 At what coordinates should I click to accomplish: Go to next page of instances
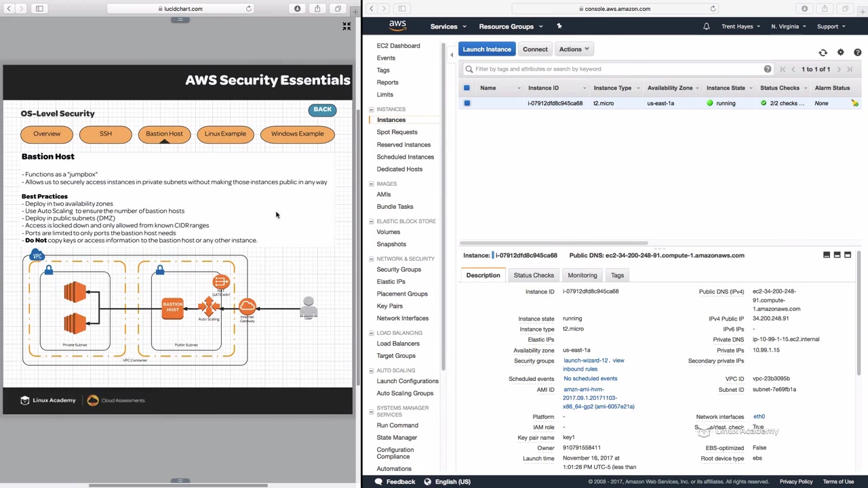[x=839, y=69]
